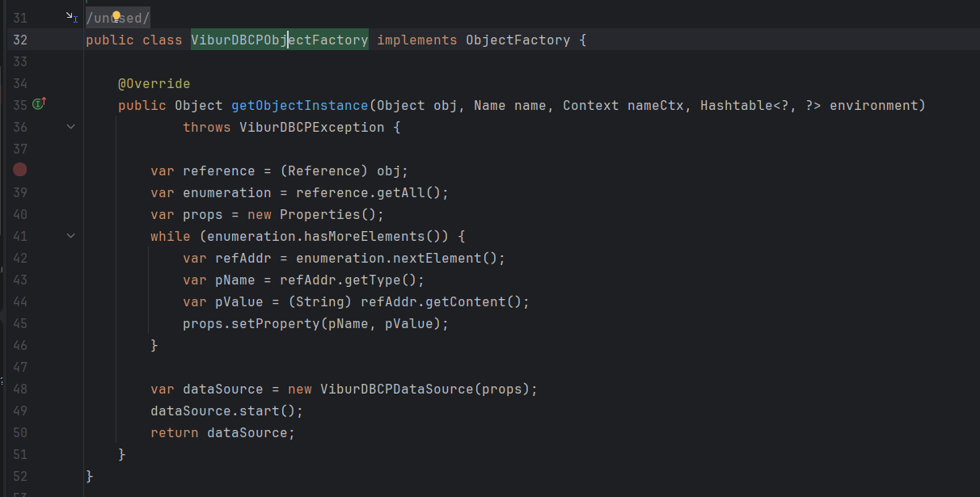Click the ObjectFactory interface name after implements

pos(517,40)
